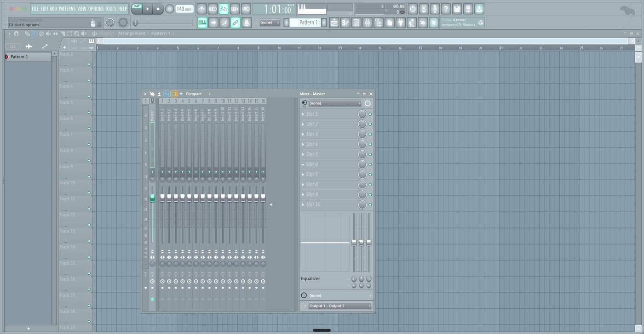Arm the record button
644x334 pixels.
pyautogui.click(x=169, y=9)
